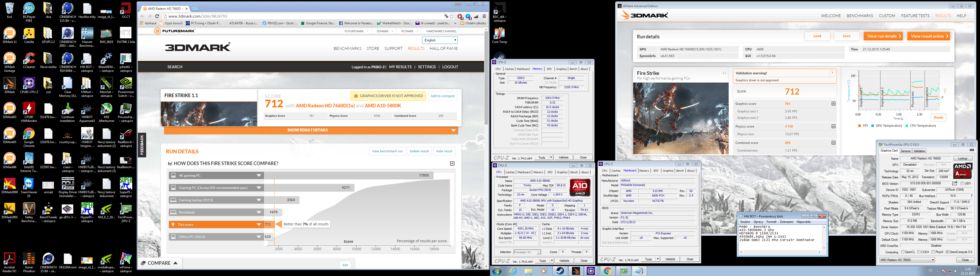Screen dimensions: 980x276
Task: Click the Chrome address bar URL field
Action: pyautogui.click(x=304, y=16)
